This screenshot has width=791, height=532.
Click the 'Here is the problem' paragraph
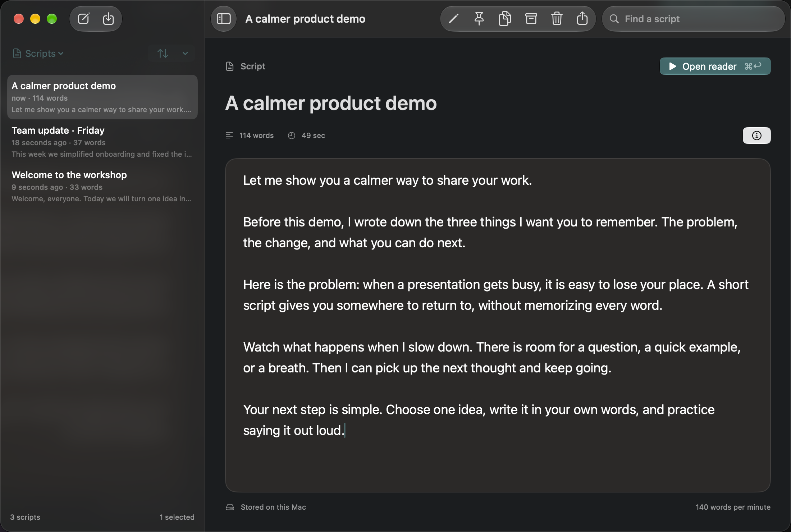pos(496,295)
